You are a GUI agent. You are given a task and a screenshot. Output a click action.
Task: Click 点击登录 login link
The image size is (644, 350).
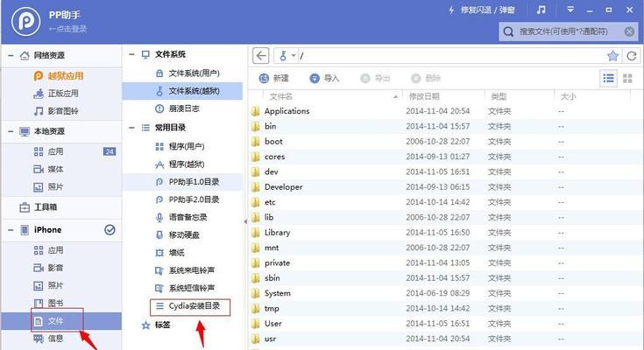[67, 29]
